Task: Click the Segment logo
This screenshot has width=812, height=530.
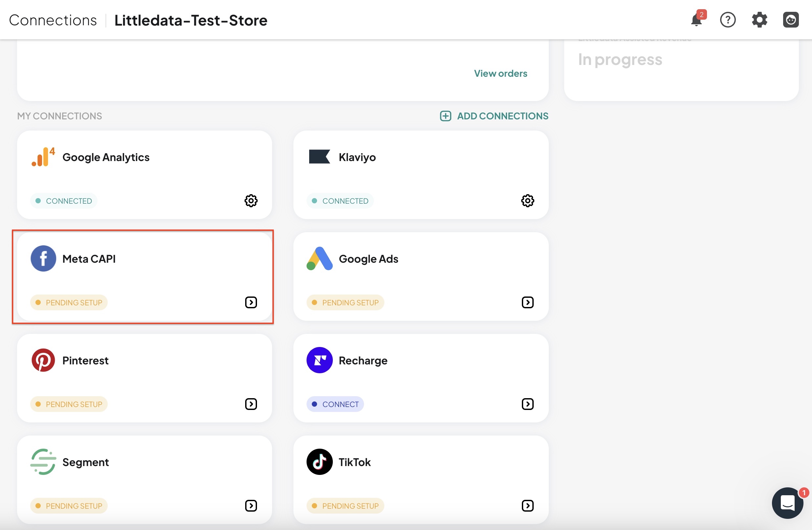Action: (43, 461)
